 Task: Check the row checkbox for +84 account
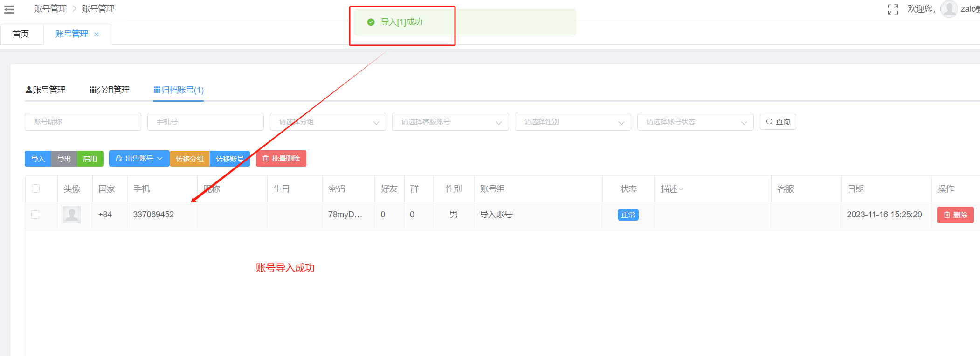[35, 215]
